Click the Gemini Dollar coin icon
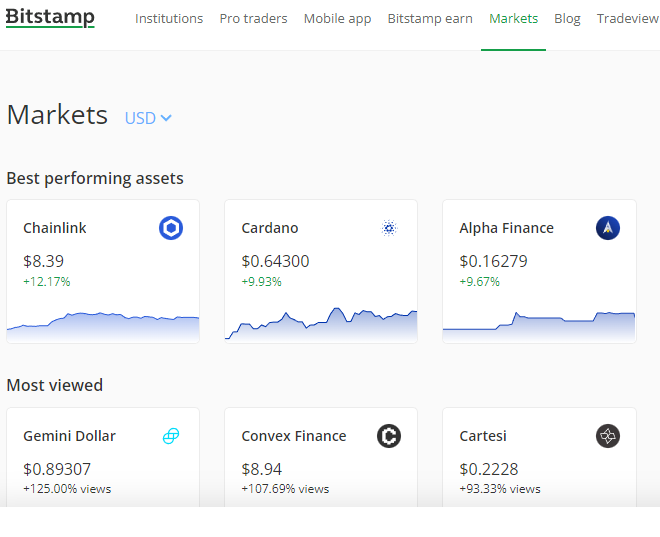Image resolution: width=660 pixels, height=537 pixels. click(x=171, y=436)
